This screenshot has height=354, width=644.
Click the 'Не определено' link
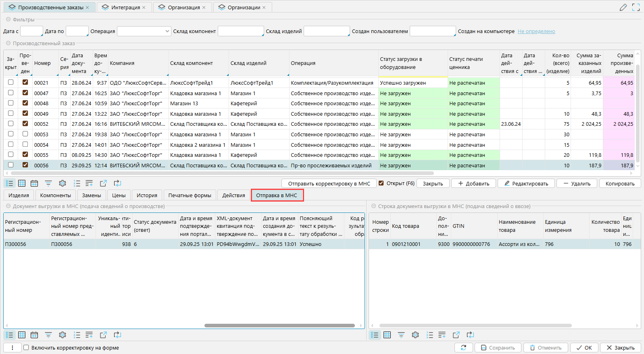pyautogui.click(x=536, y=31)
